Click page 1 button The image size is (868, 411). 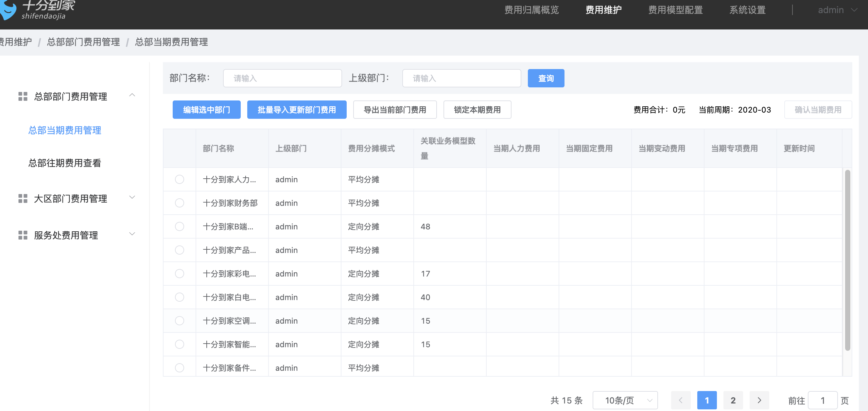click(707, 400)
